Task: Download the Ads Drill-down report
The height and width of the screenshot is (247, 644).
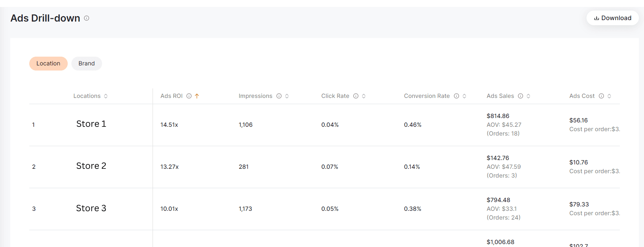Action: tap(613, 18)
